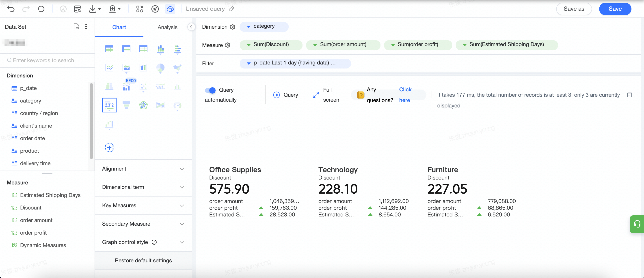The image size is (644, 278).
Task: Select the funnel chart type
Action: pos(126,105)
